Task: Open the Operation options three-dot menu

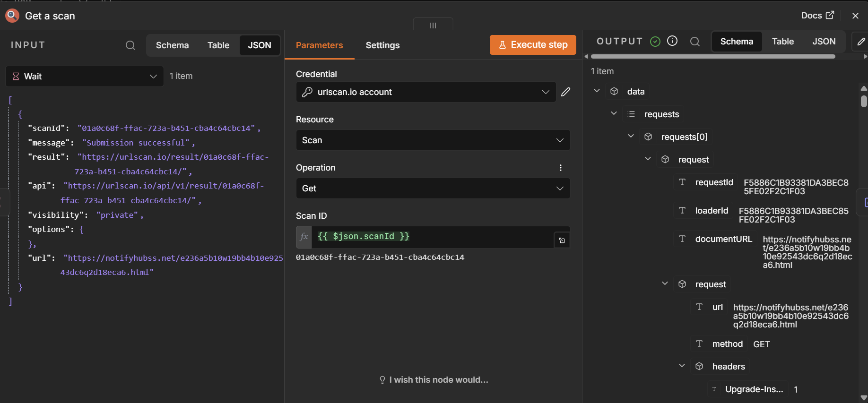Action: click(x=561, y=168)
